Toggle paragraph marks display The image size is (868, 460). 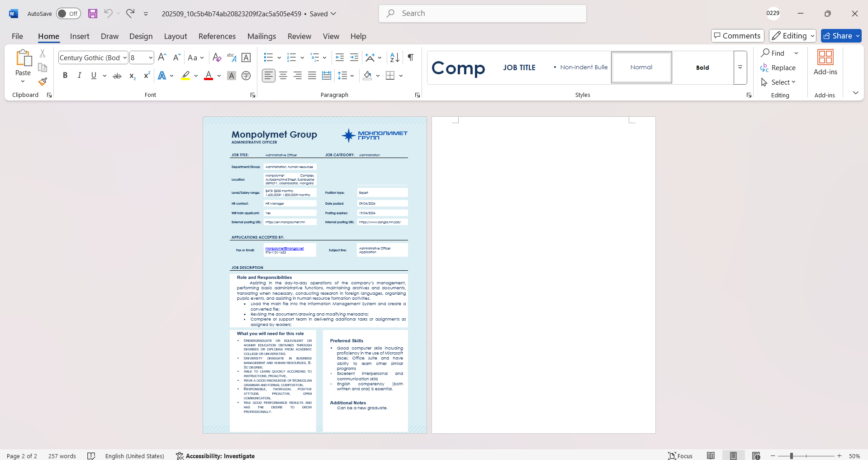[411, 57]
